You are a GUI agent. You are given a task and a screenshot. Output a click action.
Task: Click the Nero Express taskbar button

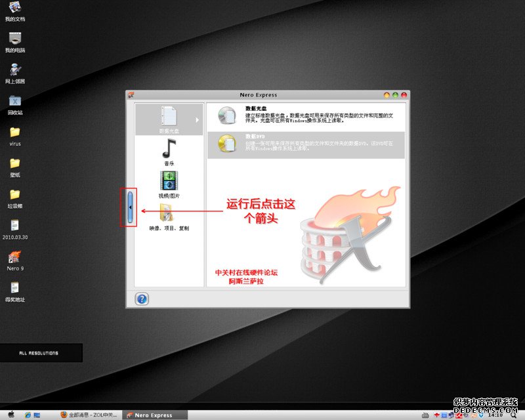[154, 415]
